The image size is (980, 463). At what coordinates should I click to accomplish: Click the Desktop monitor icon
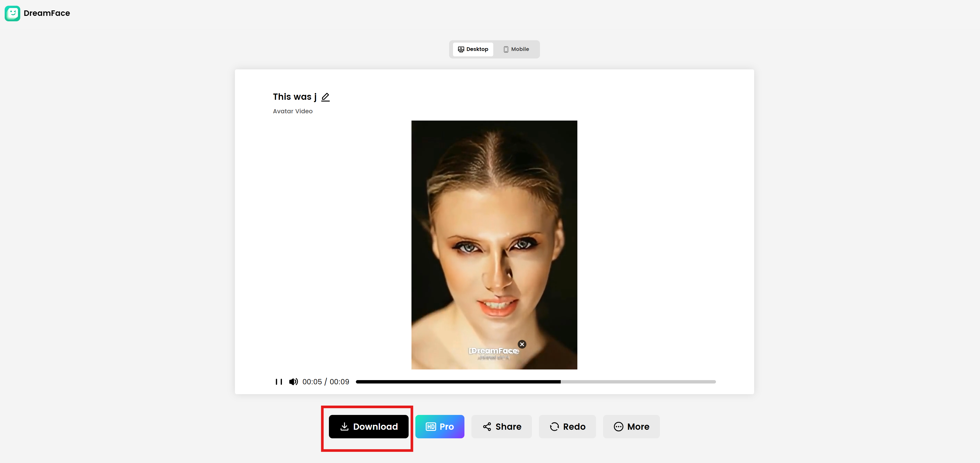[461, 49]
